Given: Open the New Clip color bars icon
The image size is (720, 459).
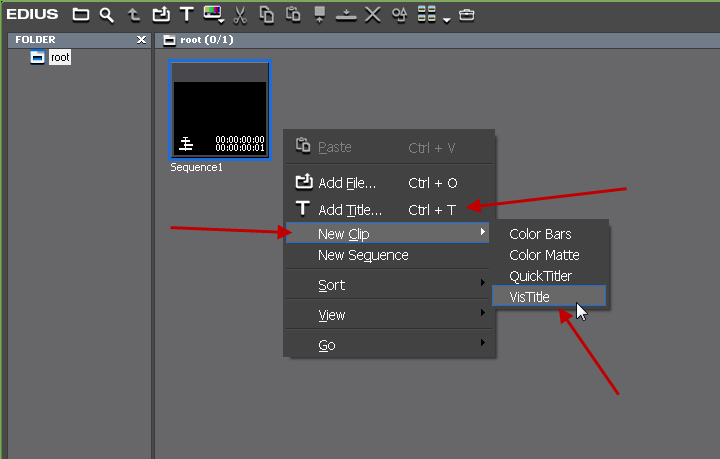Looking at the screenshot, I should pos(212,15).
